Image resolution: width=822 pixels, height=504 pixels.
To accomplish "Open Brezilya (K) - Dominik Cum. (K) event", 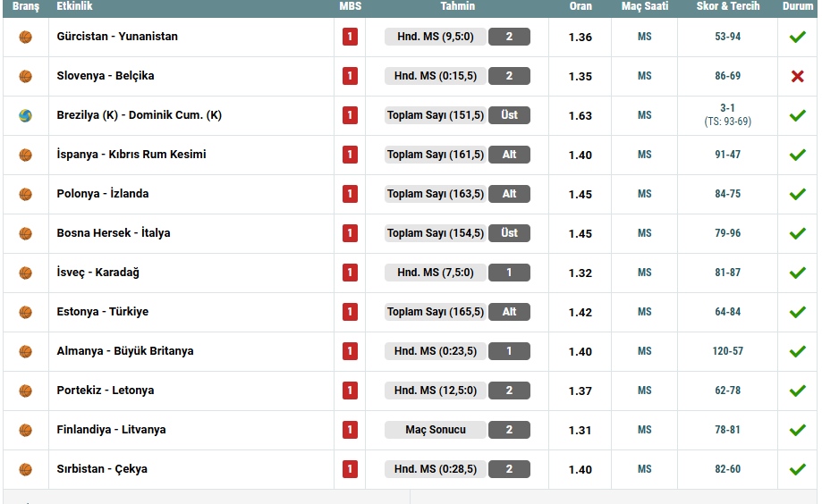I will pos(139,115).
